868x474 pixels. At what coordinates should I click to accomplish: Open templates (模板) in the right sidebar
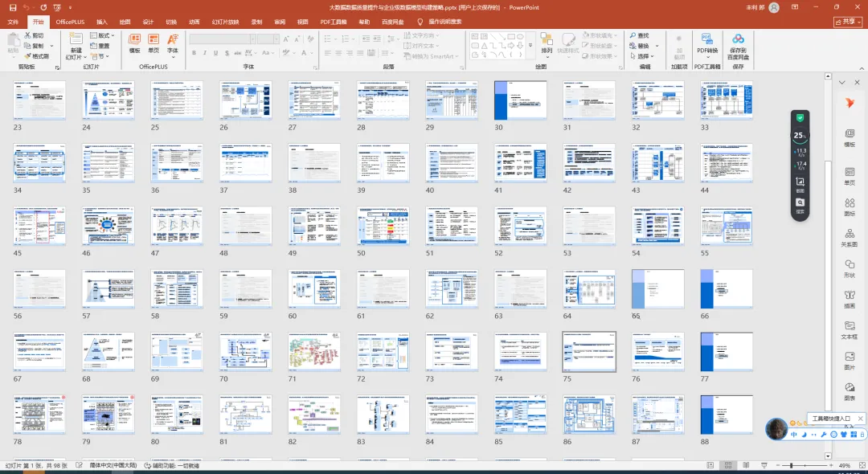click(850, 137)
